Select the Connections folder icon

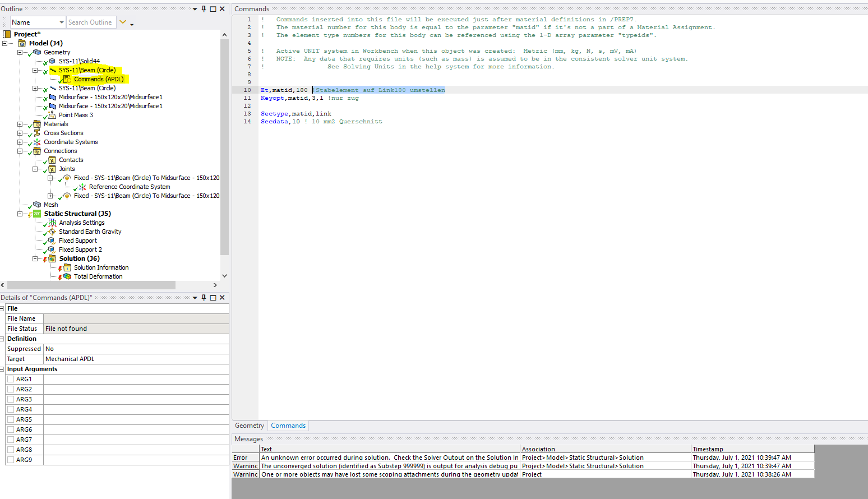click(37, 151)
